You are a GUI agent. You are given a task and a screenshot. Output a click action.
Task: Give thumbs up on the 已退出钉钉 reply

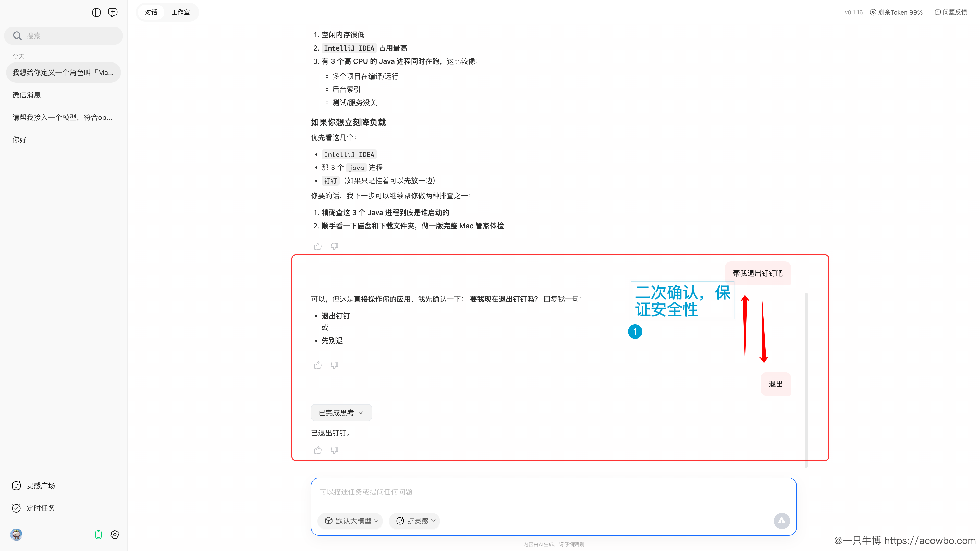[318, 450]
